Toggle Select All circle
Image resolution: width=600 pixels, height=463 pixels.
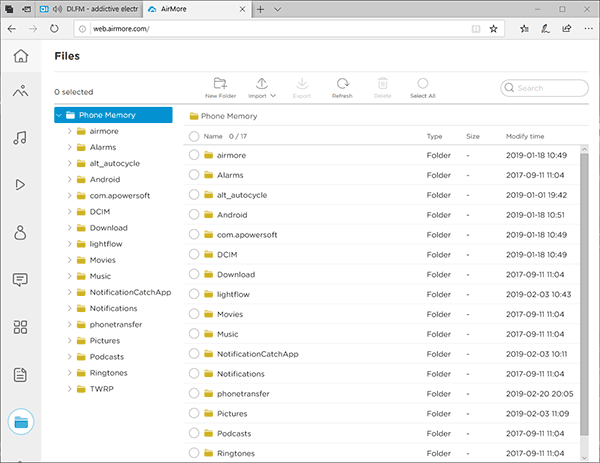tap(423, 83)
